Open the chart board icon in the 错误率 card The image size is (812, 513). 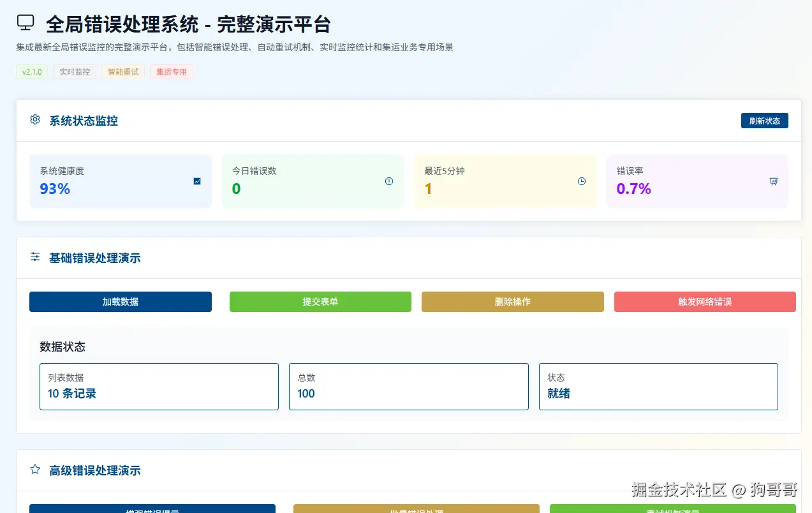pos(774,181)
